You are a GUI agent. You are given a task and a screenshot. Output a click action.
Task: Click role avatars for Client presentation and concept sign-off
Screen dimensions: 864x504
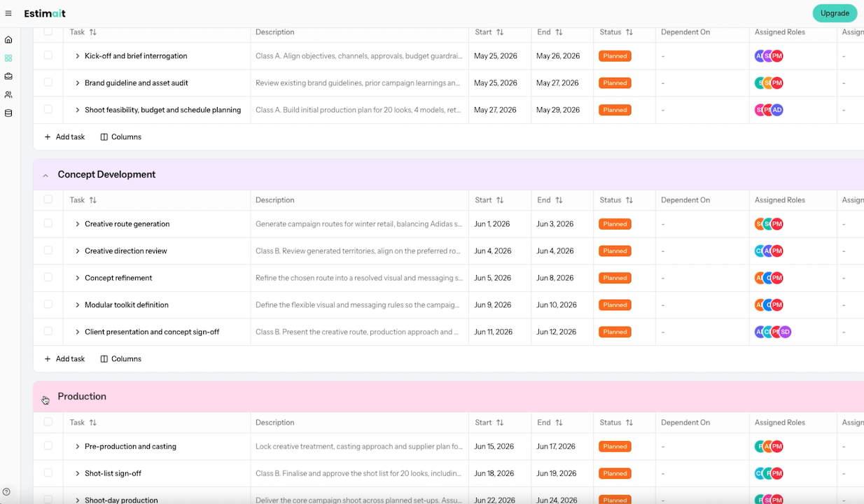point(773,332)
